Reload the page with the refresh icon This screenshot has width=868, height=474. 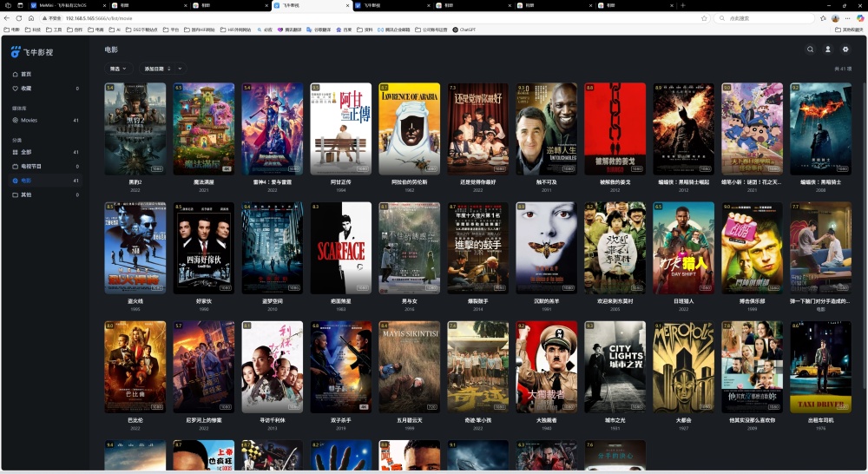click(19, 18)
